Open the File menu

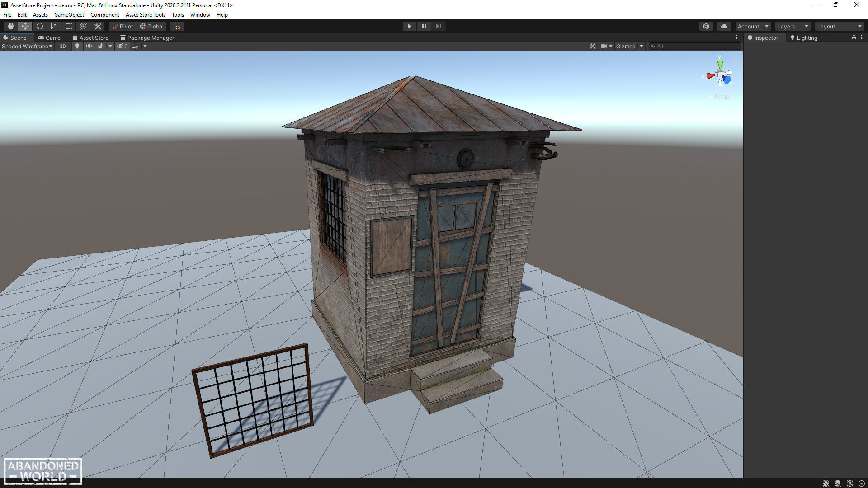(7, 15)
